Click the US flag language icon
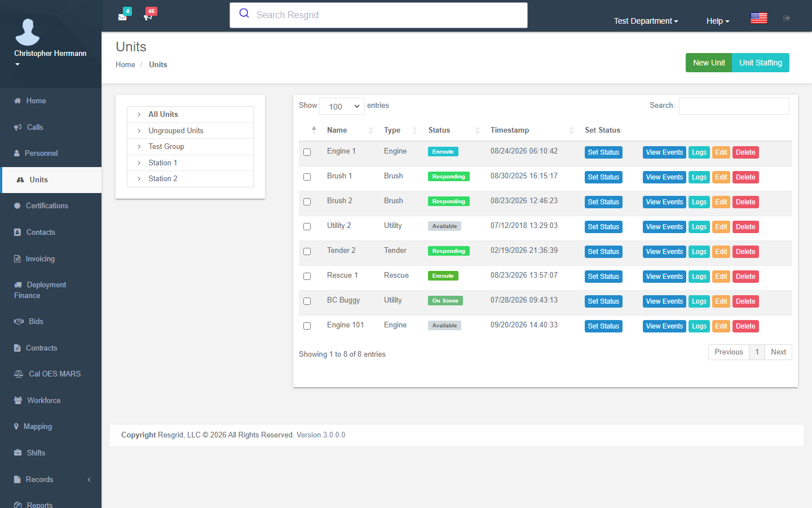This screenshot has height=508, width=812. point(759,18)
